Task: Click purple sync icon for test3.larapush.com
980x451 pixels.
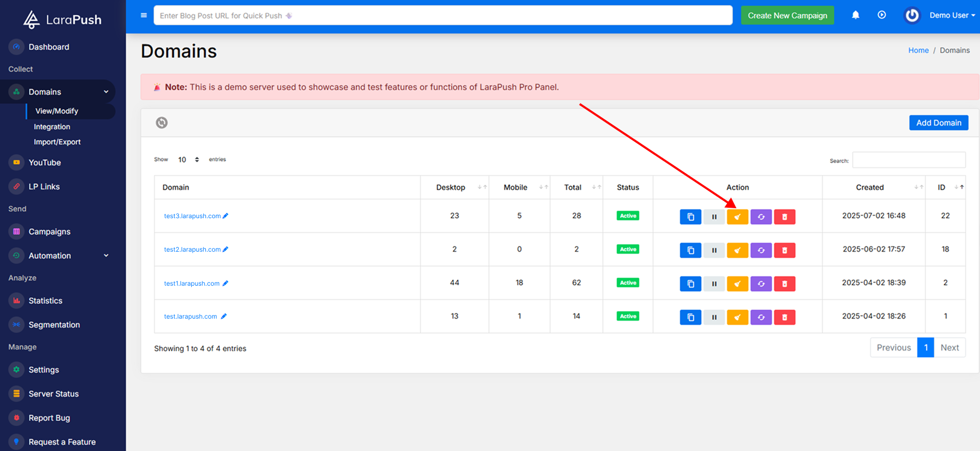Action: [x=761, y=217]
